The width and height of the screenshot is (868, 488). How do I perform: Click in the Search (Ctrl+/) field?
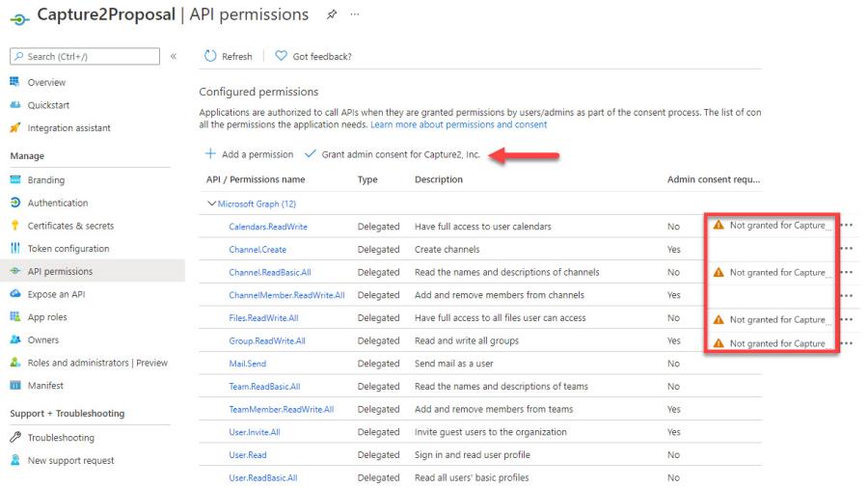(85, 57)
